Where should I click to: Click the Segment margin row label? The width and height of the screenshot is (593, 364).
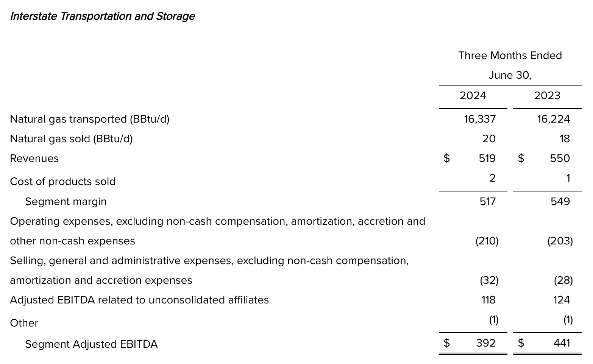click(x=66, y=202)
